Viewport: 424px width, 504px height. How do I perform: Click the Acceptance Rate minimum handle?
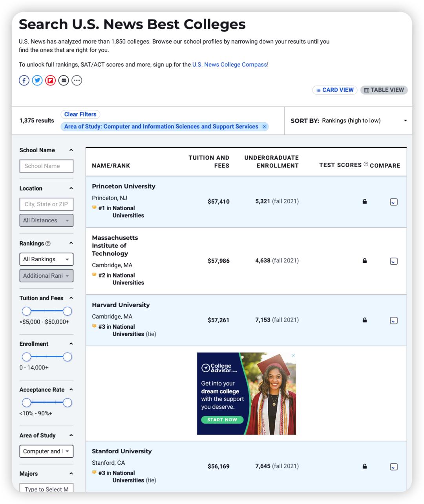coord(26,403)
